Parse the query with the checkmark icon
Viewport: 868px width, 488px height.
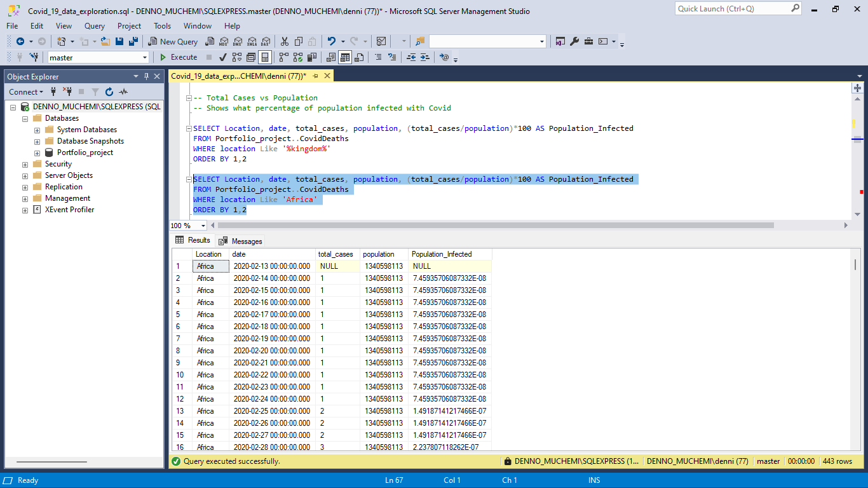(x=223, y=57)
